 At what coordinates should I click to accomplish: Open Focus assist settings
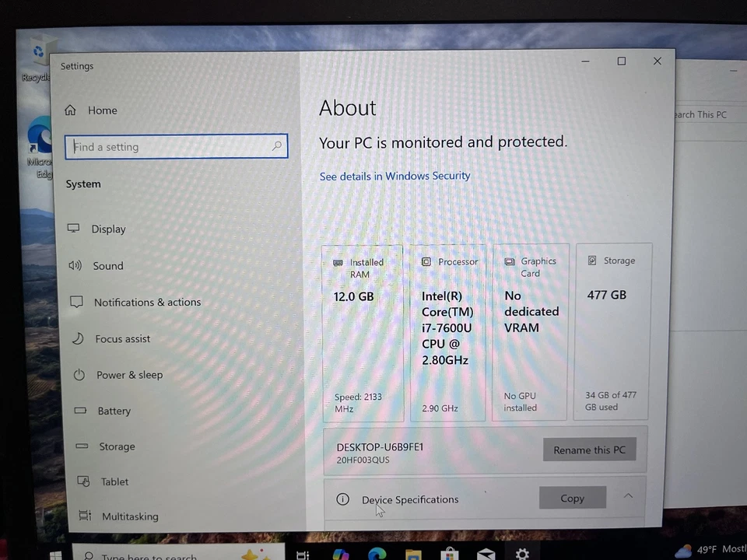click(122, 338)
